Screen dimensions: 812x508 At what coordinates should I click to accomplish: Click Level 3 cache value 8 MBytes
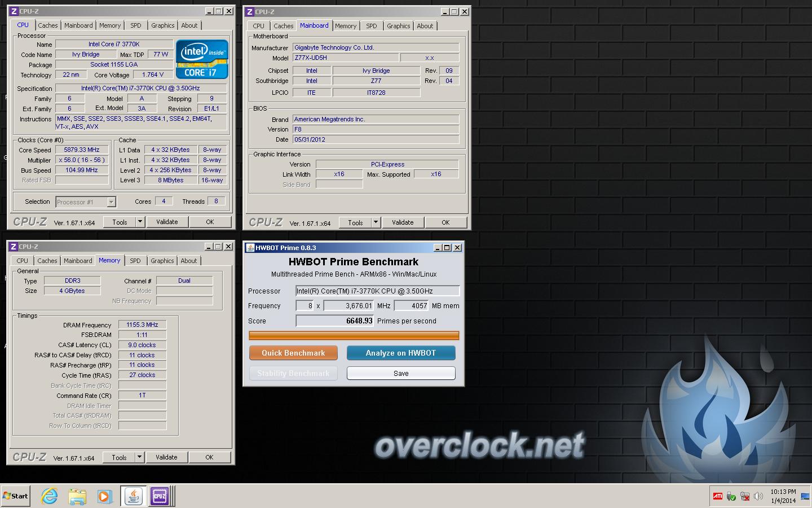(171, 181)
